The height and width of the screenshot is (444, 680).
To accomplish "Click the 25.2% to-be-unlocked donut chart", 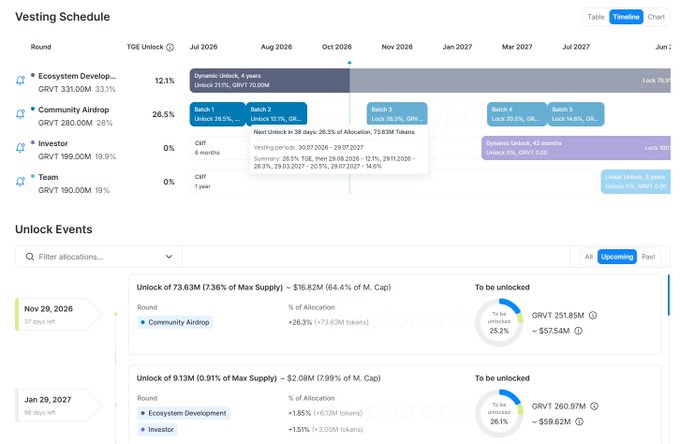I will (x=499, y=322).
